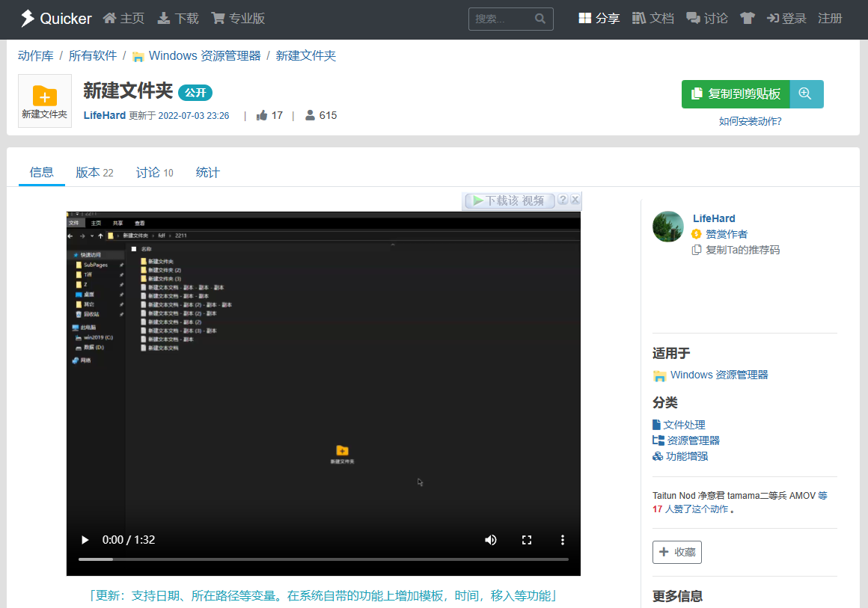Mute the video audio
The width and height of the screenshot is (868, 608).
491,539
